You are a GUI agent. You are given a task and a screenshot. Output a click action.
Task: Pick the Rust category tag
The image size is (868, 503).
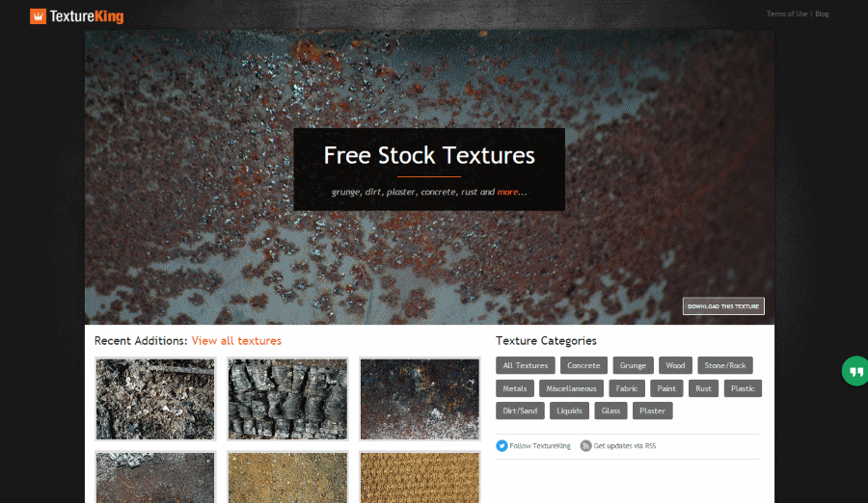tap(703, 388)
